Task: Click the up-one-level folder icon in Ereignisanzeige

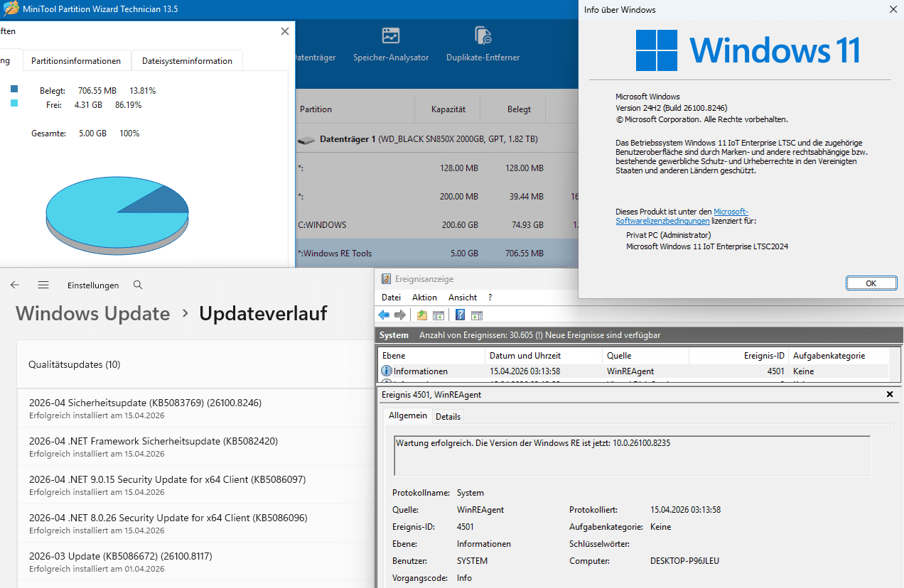Action: [422, 315]
